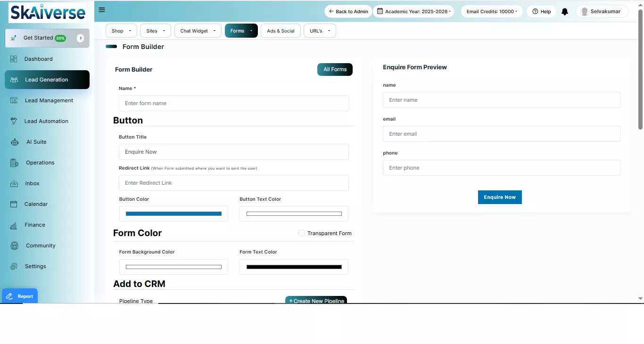Screen dimensions: 644x344
Task: Open the Email Credits dropdown
Action: point(491,11)
